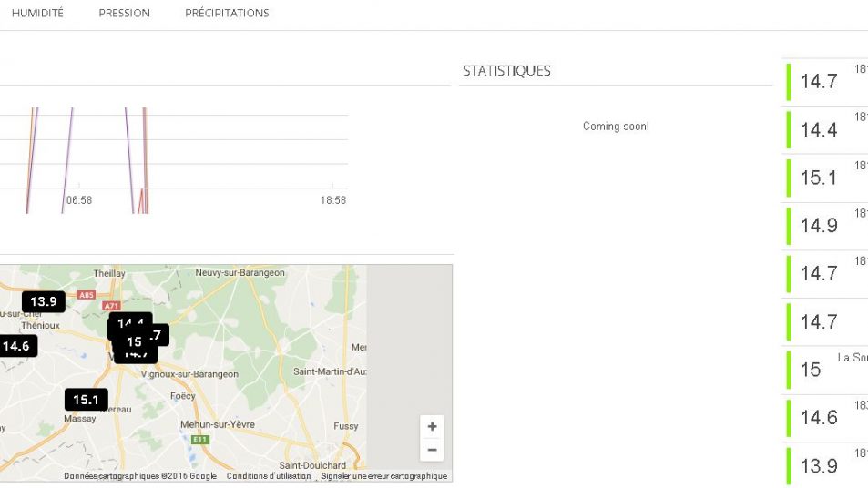Screen dimensions: 868x488
Task: Click the 15.1 map marker near Massay
Action: click(86, 400)
